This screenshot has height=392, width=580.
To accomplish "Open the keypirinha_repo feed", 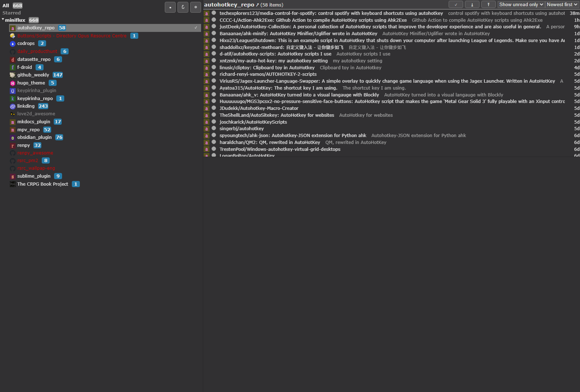I will coord(35,99).
